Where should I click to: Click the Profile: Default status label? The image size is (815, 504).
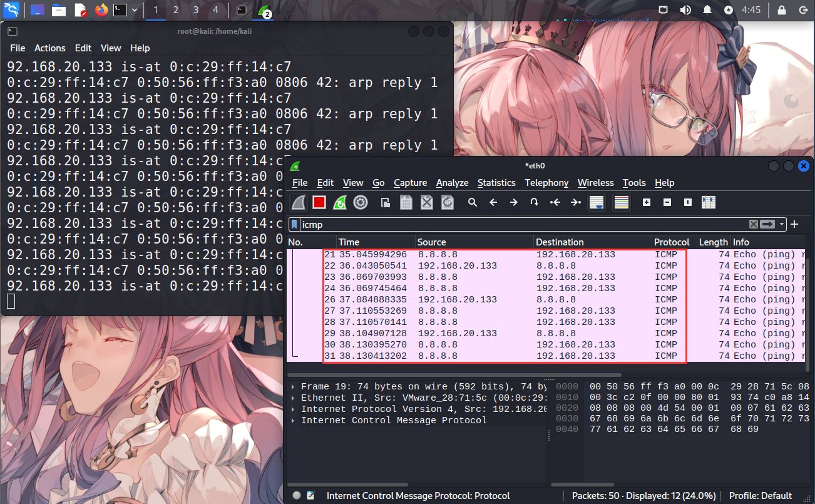tap(761, 496)
